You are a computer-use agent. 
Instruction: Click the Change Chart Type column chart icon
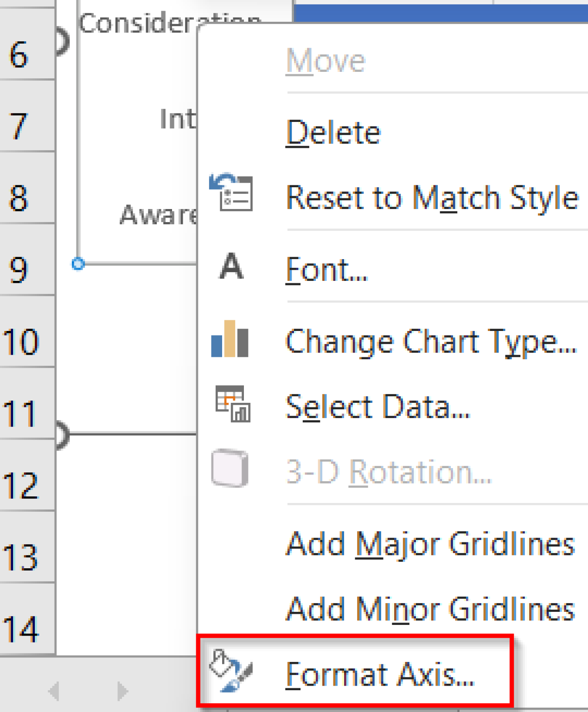230,342
